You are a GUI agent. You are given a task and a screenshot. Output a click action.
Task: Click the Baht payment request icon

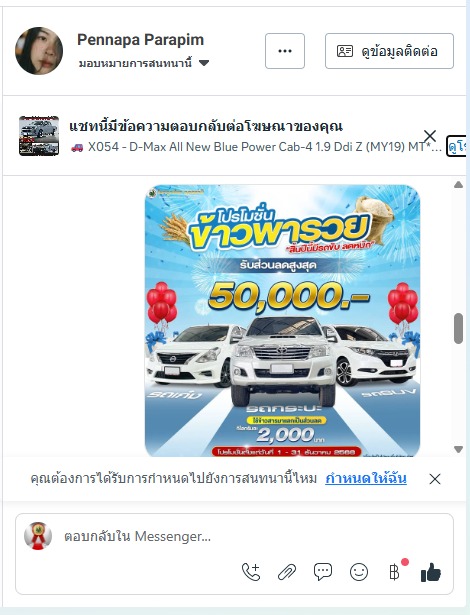[395, 572]
